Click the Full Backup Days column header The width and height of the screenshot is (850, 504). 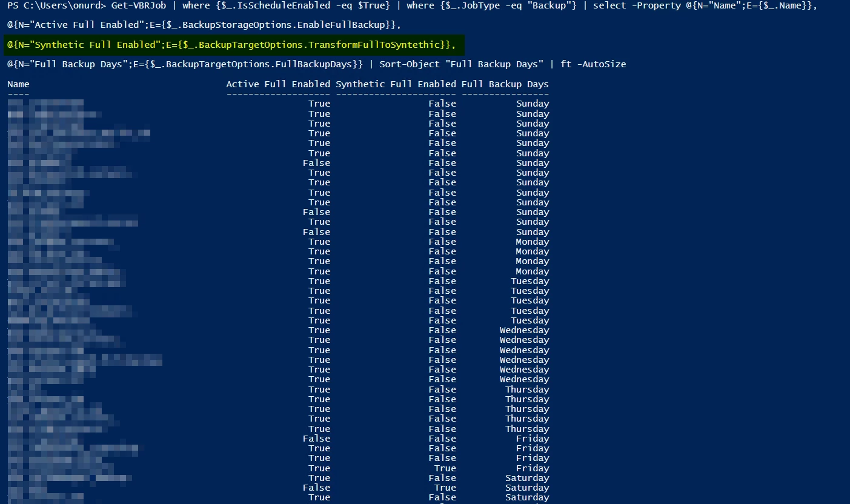click(x=505, y=84)
